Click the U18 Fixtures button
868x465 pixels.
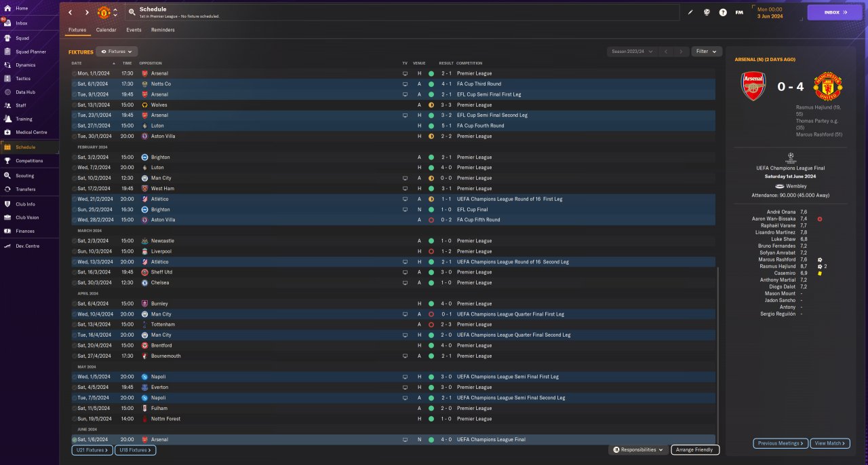pos(136,450)
